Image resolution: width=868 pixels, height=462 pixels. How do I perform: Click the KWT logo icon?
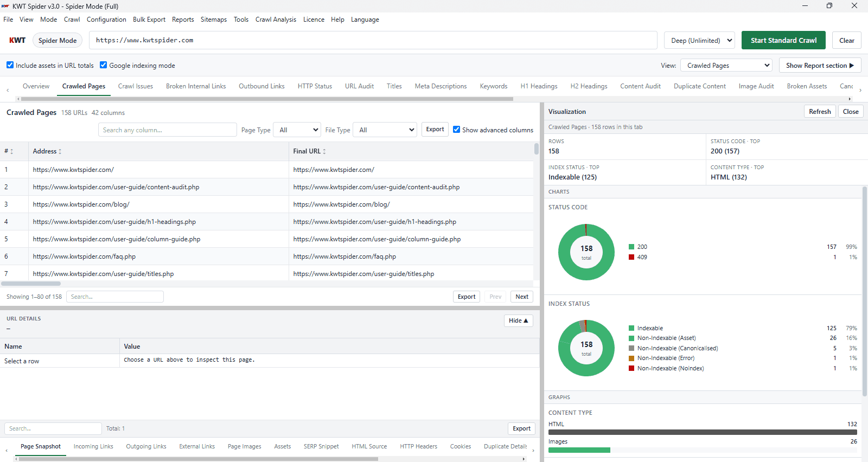coord(17,40)
